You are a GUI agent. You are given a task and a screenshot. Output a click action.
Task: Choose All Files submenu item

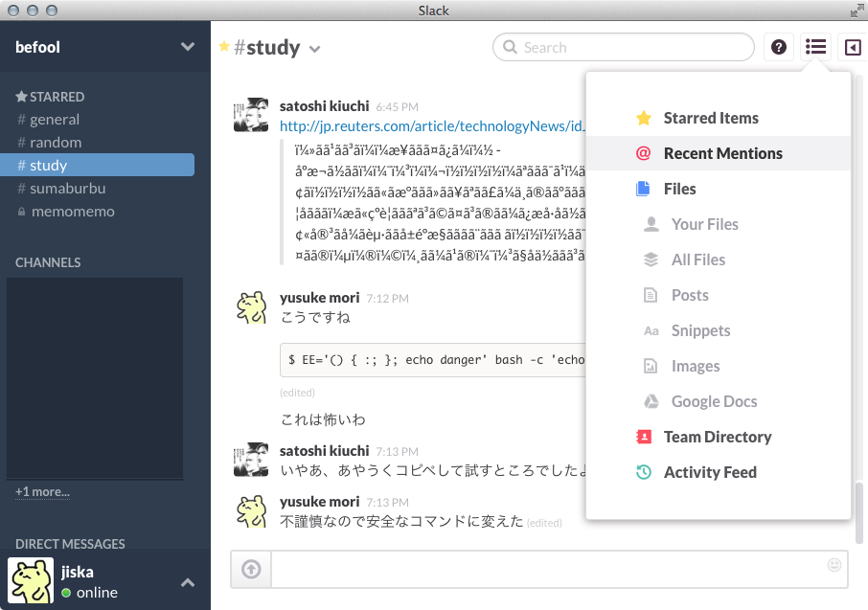(719, 260)
